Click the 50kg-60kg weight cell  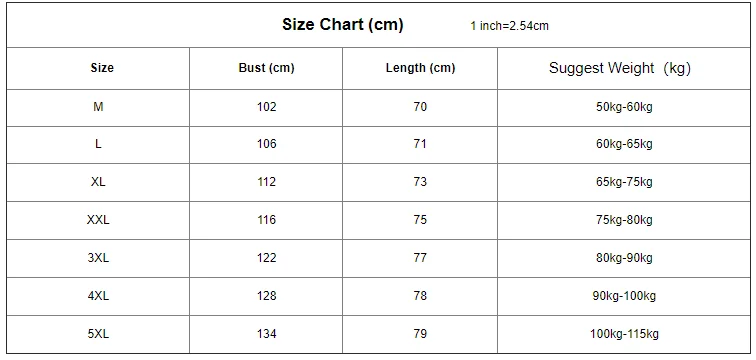[624, 107]
